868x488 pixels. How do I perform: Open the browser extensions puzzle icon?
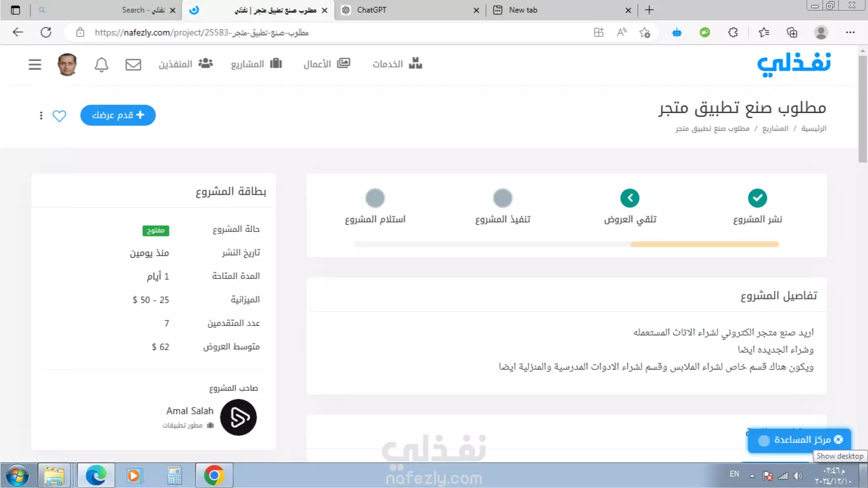click(x=733, y=32)
